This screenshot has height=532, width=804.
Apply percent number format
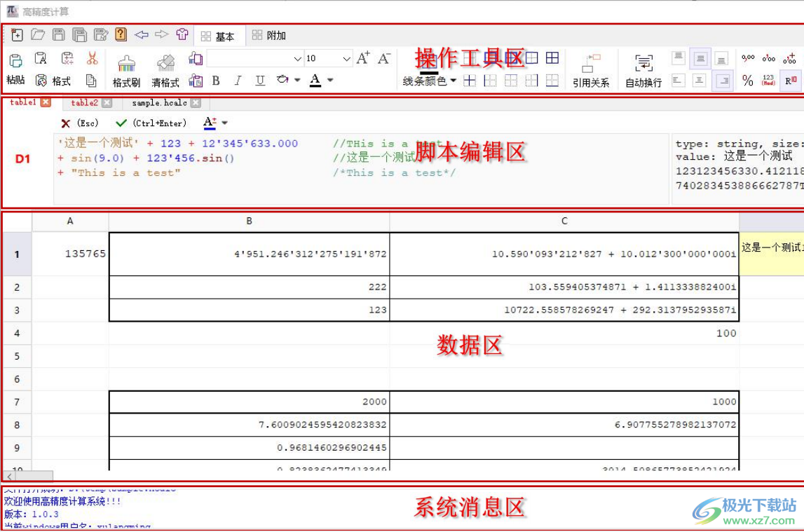(748, 81)
